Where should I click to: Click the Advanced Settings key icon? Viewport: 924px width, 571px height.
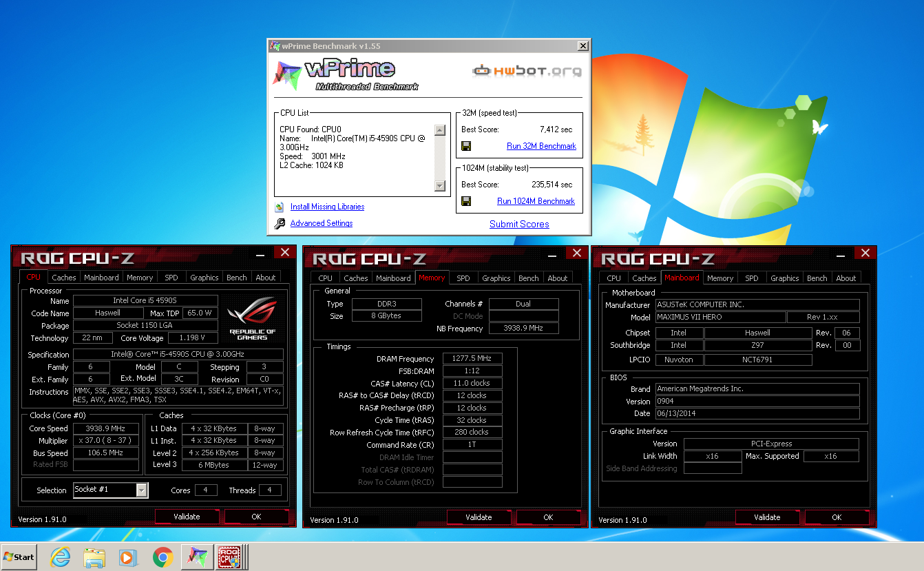pos(280,224)
